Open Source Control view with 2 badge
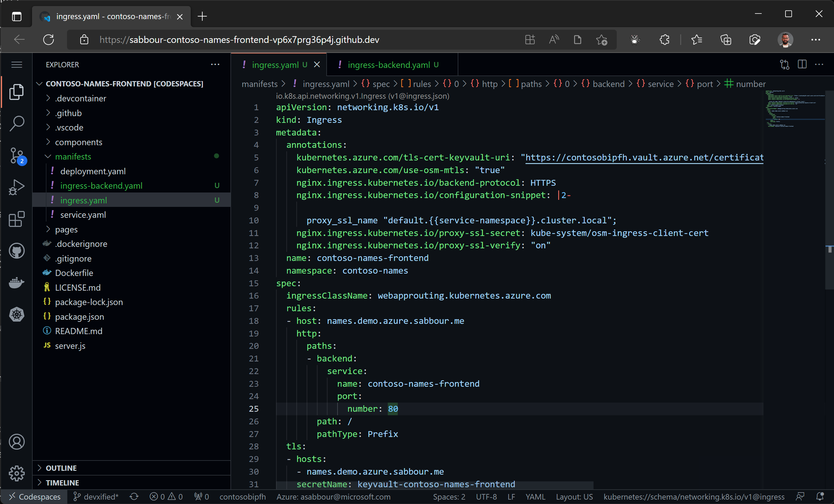This screenshot has height=504, width=834. (16, 156)
